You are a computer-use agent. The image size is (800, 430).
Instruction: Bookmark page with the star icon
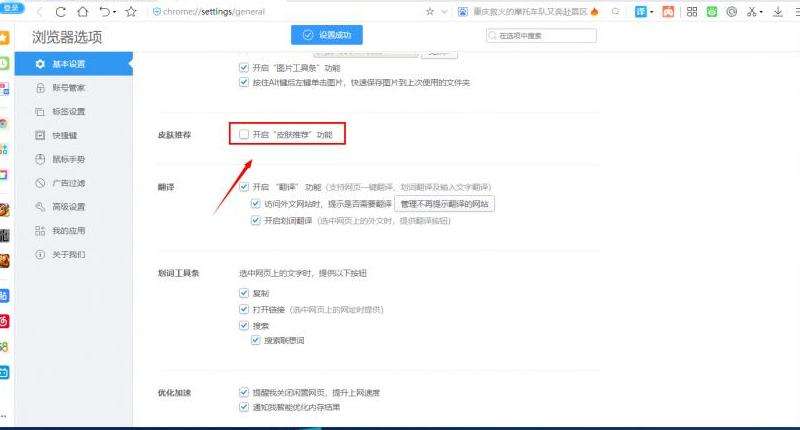point(130,12)
